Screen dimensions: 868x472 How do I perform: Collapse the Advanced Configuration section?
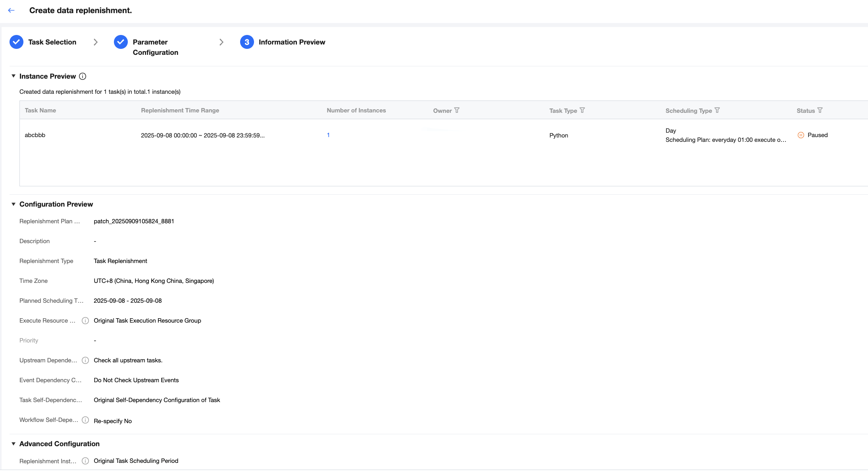13,444
